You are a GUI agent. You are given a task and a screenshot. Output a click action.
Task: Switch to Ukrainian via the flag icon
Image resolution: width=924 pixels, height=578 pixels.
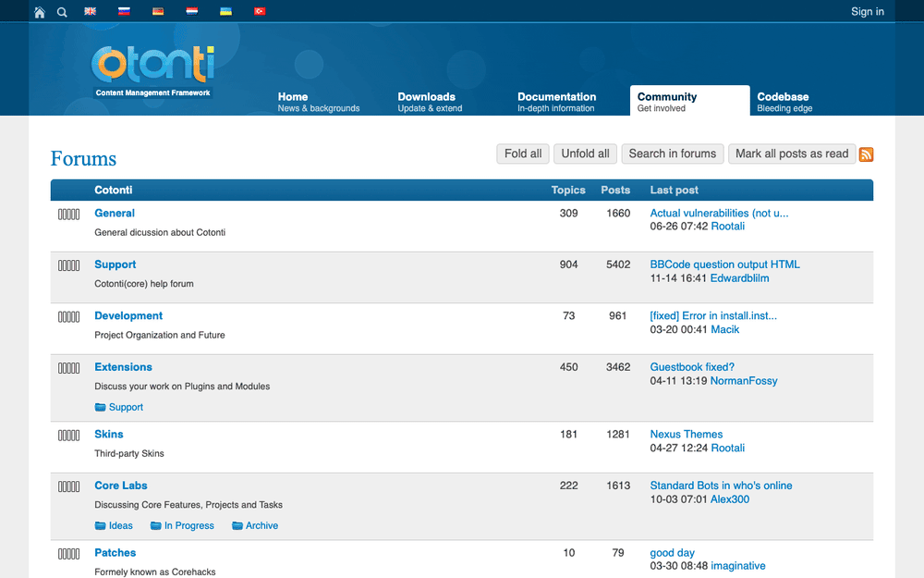click(x=225, y=11)
